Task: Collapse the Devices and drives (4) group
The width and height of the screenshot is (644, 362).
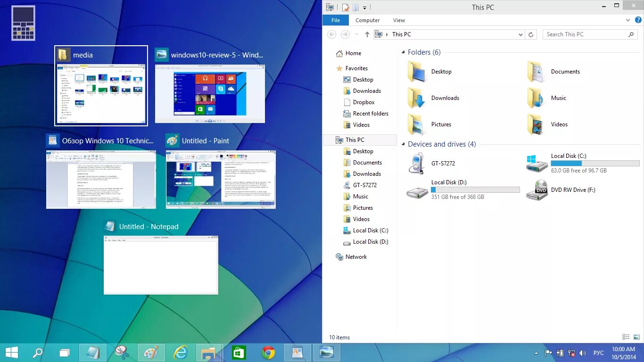Action: [404, 144]
